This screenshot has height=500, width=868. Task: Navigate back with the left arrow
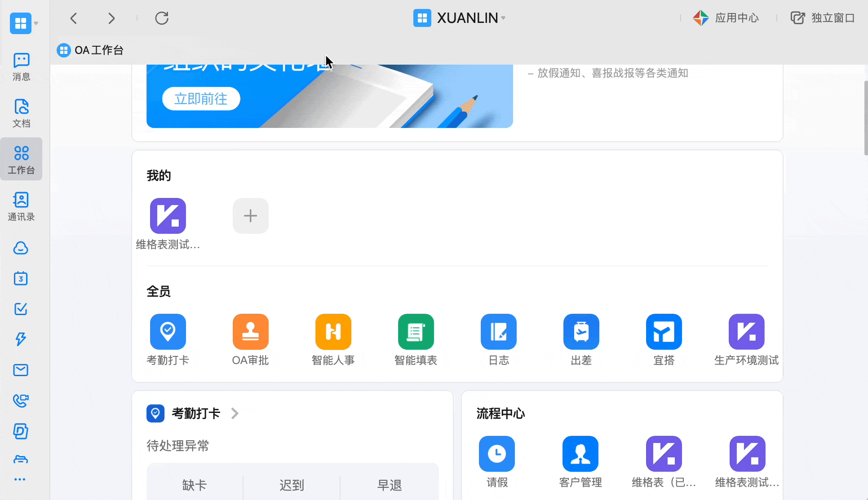pyautogui.click(x=74, y=18)
